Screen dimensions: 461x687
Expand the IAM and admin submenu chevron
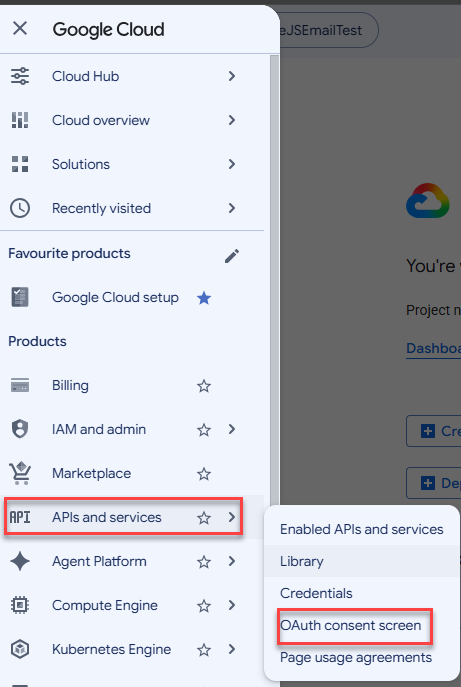pos(232,429)
